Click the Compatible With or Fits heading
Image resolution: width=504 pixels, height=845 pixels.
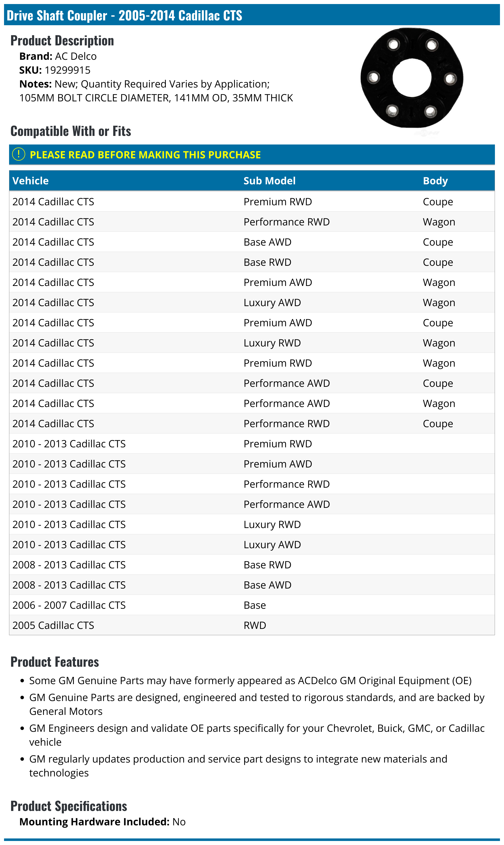(x=71, y=131)
